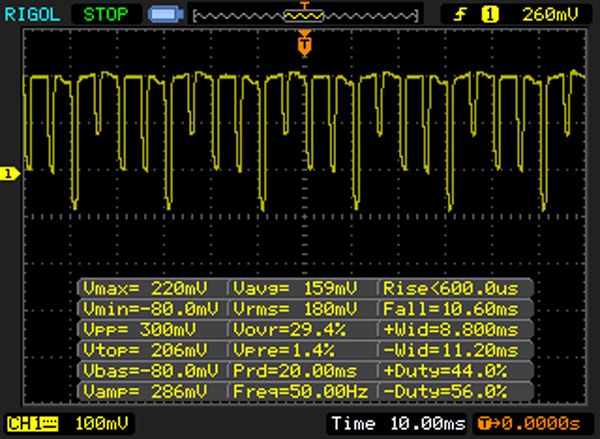The image size is (600, 439).
Task: Select the Vavg= 159mV measurement
Action: [295, 288]
